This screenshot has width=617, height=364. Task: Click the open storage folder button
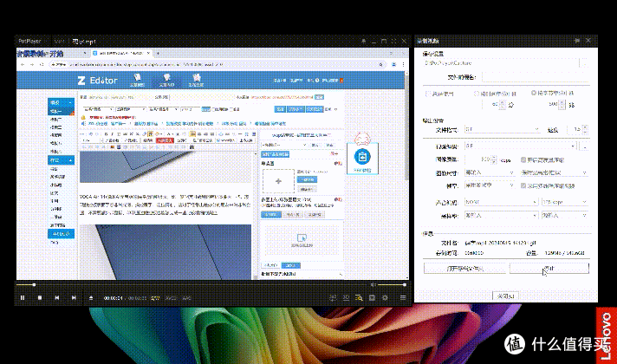[x=464, y=269]
